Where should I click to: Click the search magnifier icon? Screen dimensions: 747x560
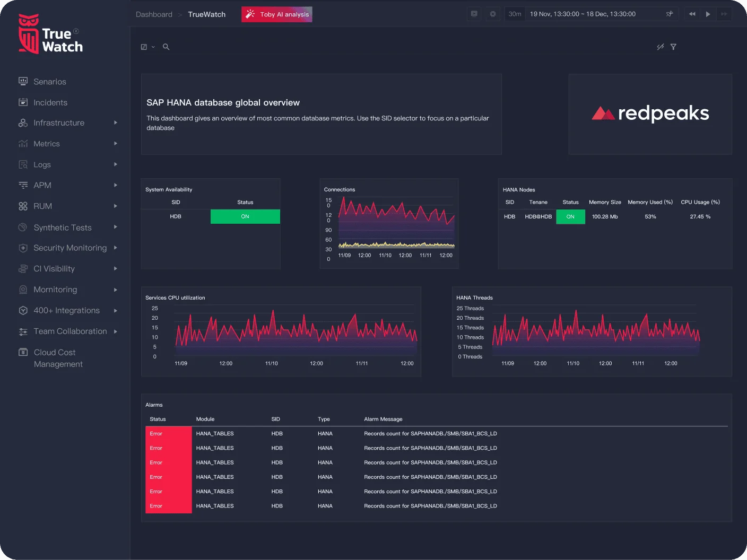(166, 47)
